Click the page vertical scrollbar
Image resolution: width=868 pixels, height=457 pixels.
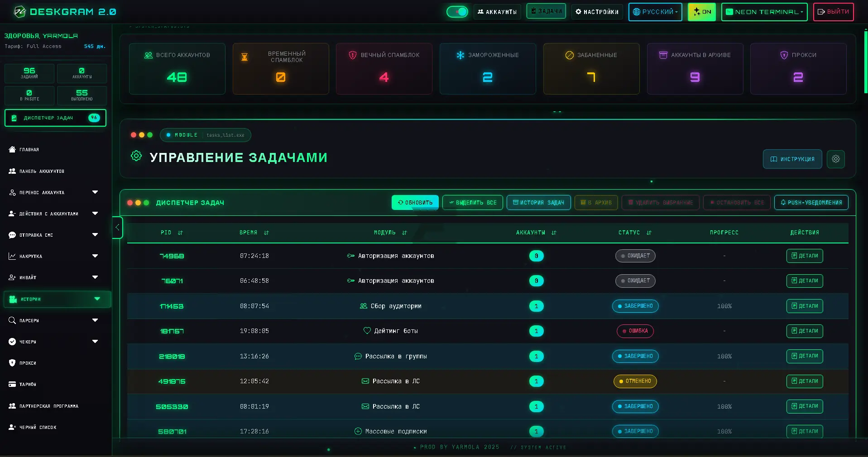[x=865, y=62]
